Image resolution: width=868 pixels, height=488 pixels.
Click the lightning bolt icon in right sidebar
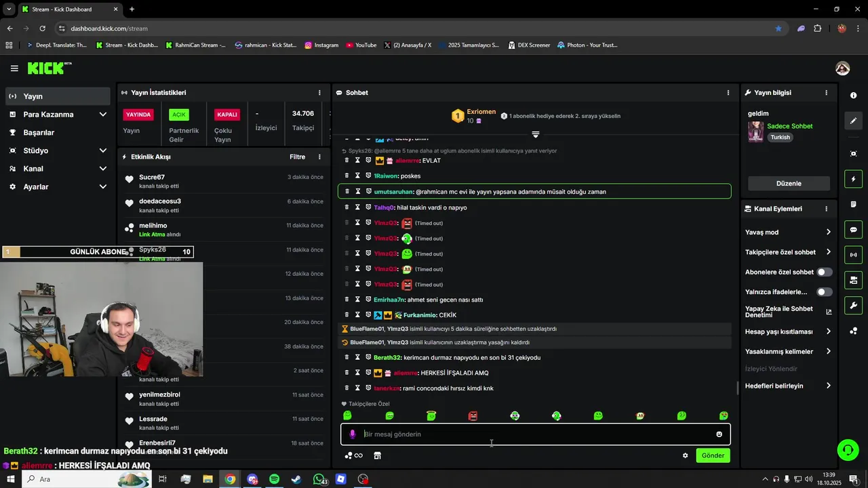(x=854, y=179)
